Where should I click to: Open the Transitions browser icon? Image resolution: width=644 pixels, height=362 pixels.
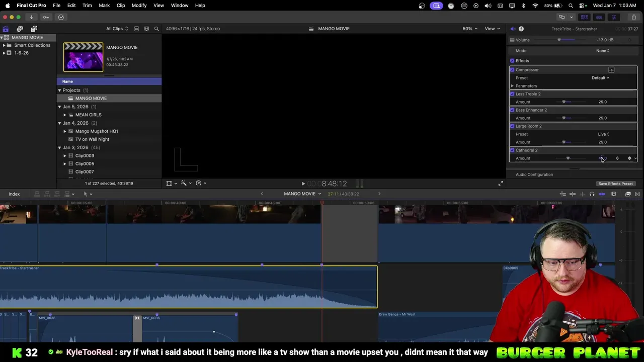pos(637,194)
